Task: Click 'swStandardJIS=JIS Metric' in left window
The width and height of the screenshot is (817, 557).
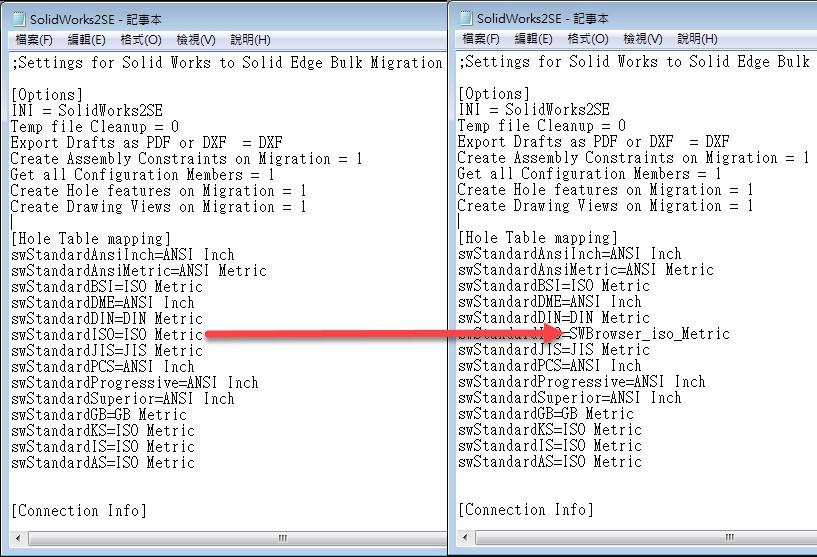Action: point(107,351)
